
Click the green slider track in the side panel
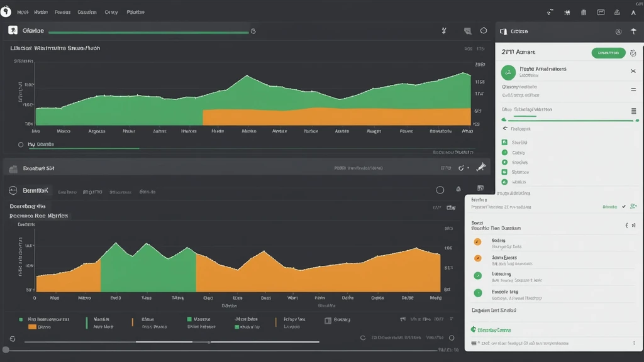(570, 120)
